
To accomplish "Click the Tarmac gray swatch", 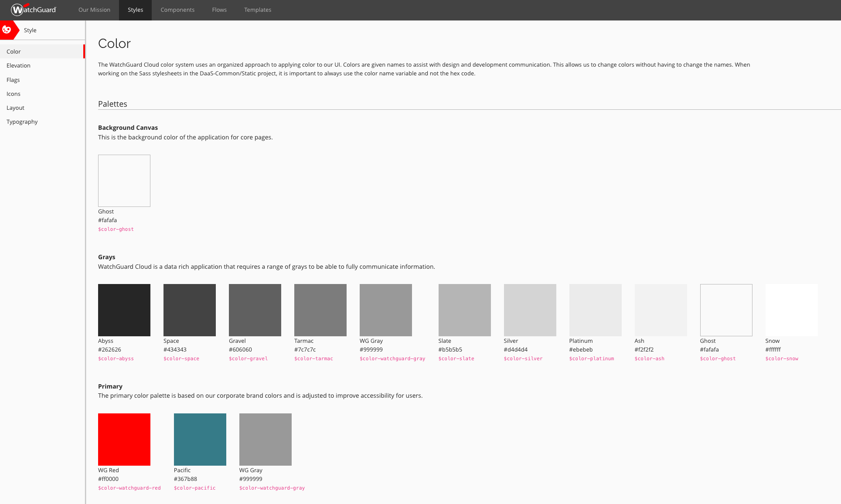I will [320, 310].
